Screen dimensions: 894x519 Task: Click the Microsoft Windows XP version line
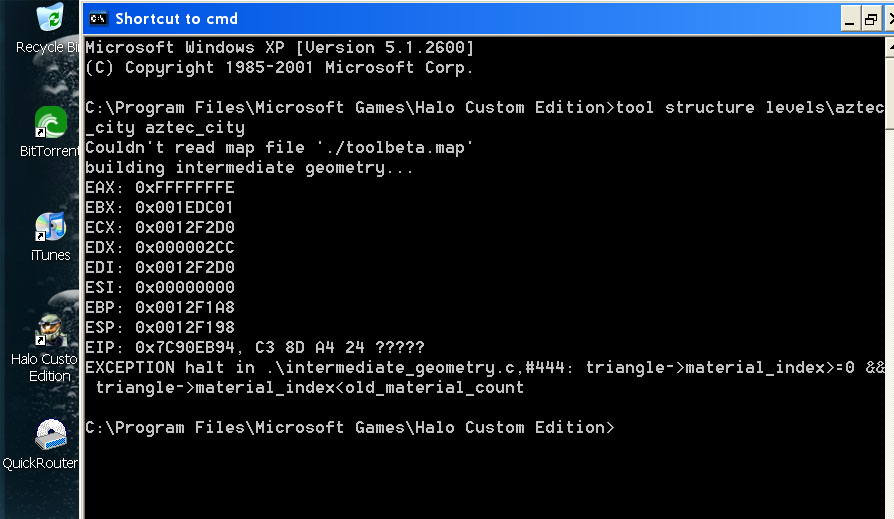[x=280, y=48]
